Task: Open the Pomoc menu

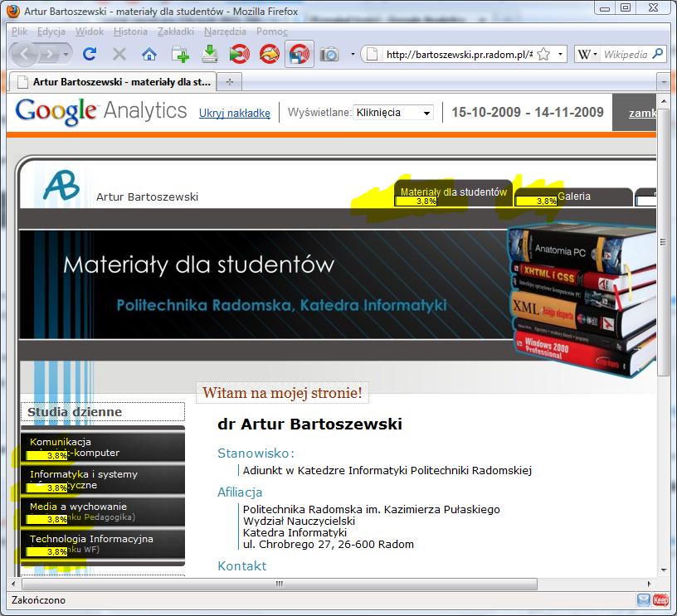Action: pyautogui.click(x=271, y=32)
